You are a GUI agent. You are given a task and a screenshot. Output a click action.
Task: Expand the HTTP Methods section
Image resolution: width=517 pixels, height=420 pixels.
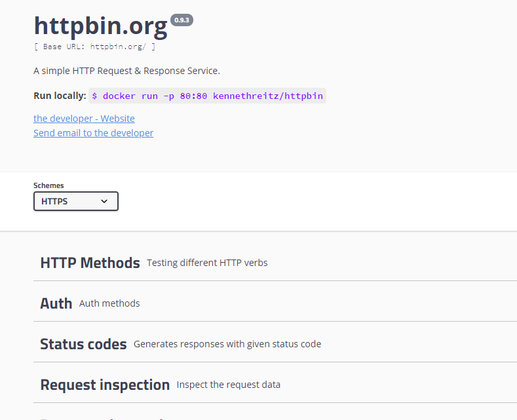(90, 263)
